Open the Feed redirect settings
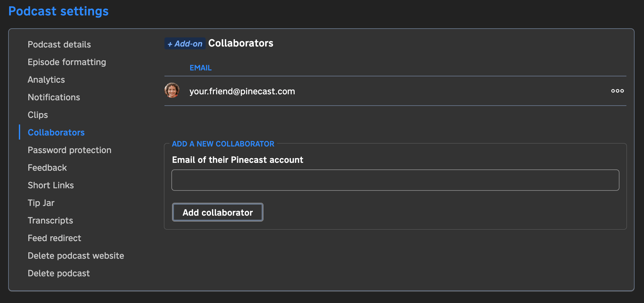The width and height of the screenshot is (644, 303). [54, 238]
